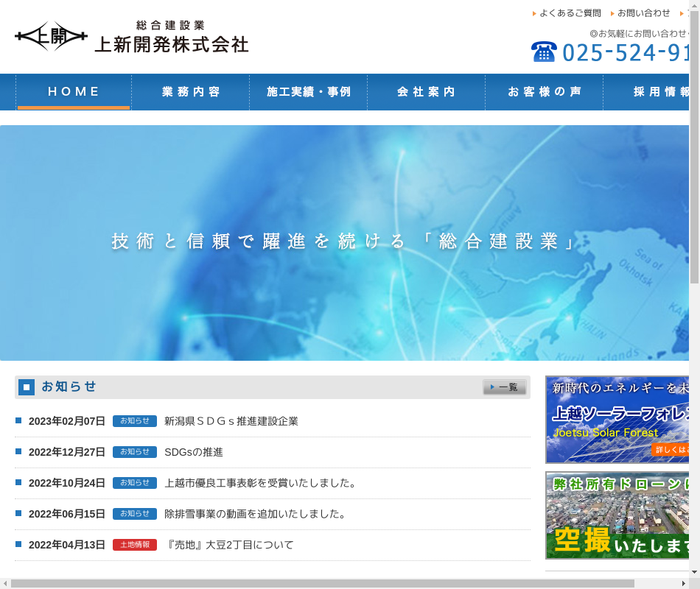This screenshot has width=700, height=589.
Task: Open the よくあるご質問 link
Action: pos(570,13)
